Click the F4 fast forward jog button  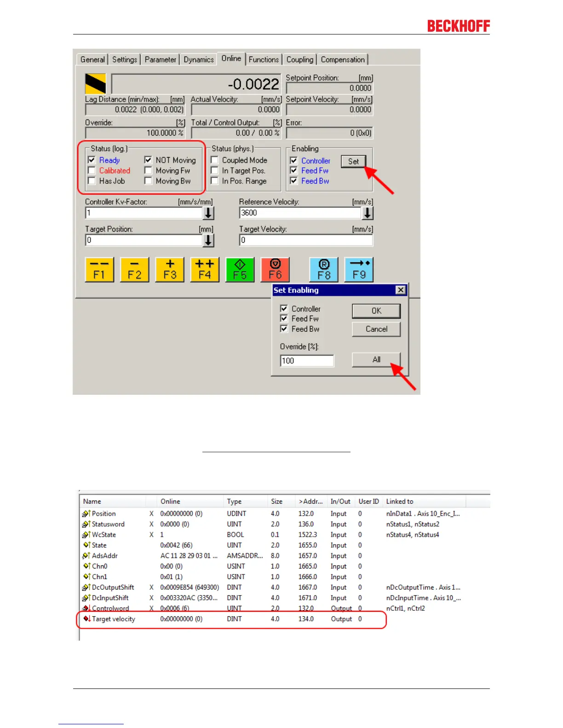(205, 269)
